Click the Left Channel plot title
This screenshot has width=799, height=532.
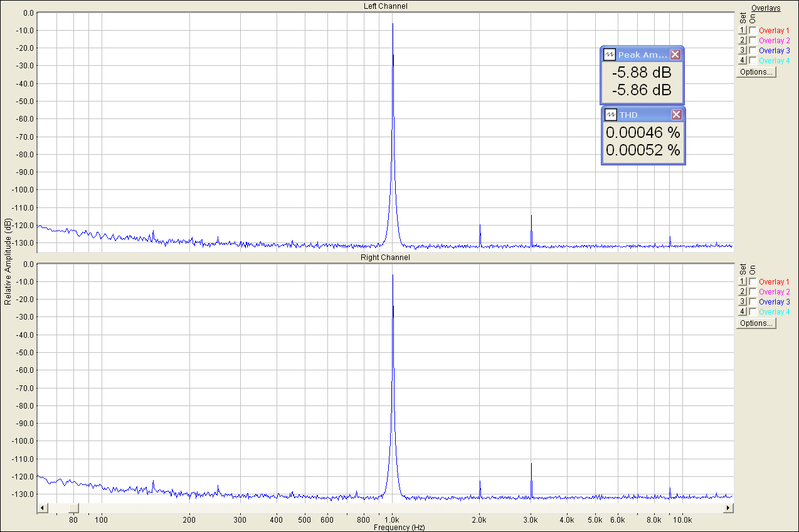pos(386,6)
